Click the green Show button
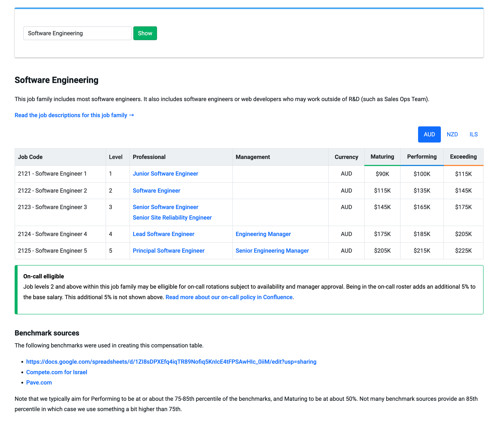Viewport: 504px width, 421px height. pyautogui.click(x=145, y=33)
